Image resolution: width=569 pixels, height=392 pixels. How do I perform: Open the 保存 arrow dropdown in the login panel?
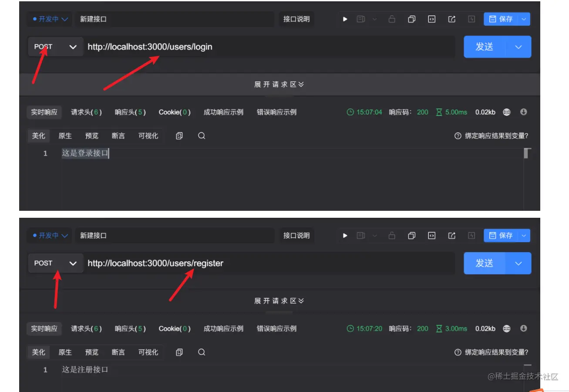pos(524,19)
